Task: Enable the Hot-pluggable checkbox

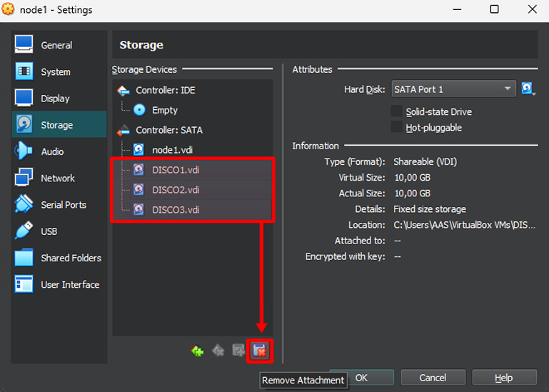Action: pyautogui.click(x=397, y=127)
